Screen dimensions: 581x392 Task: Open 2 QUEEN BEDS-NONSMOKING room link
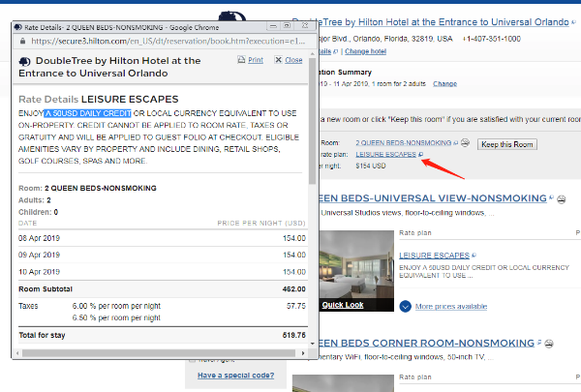404,142
